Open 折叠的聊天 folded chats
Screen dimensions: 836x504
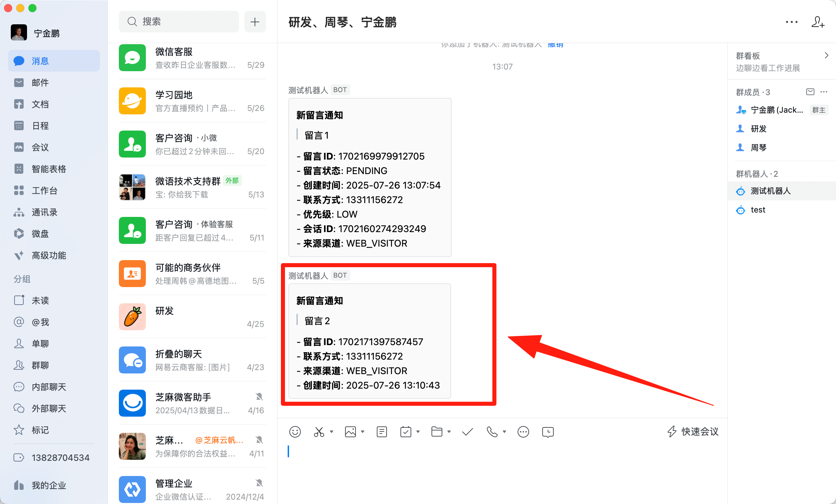pyautogui.click(x=192, y=360)
